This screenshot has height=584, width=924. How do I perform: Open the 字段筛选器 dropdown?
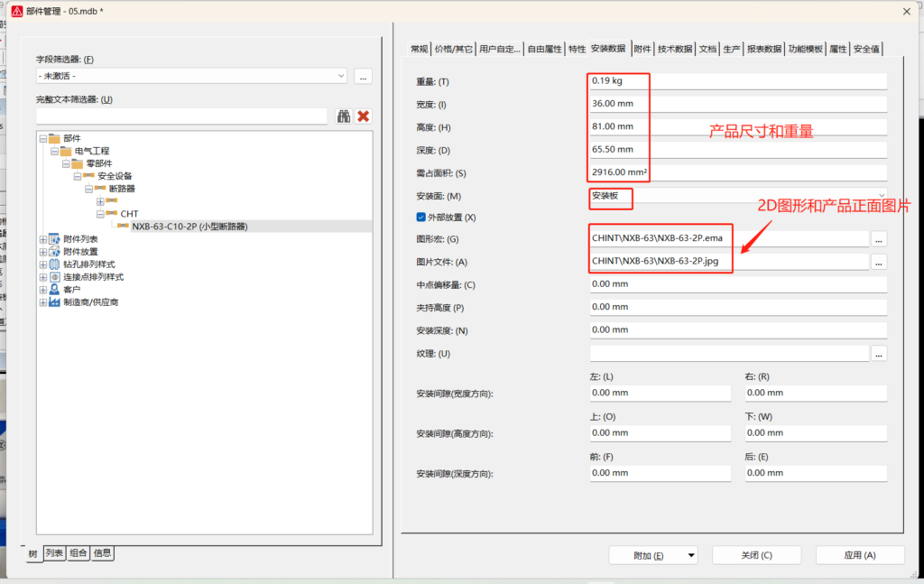coord(340,77)
